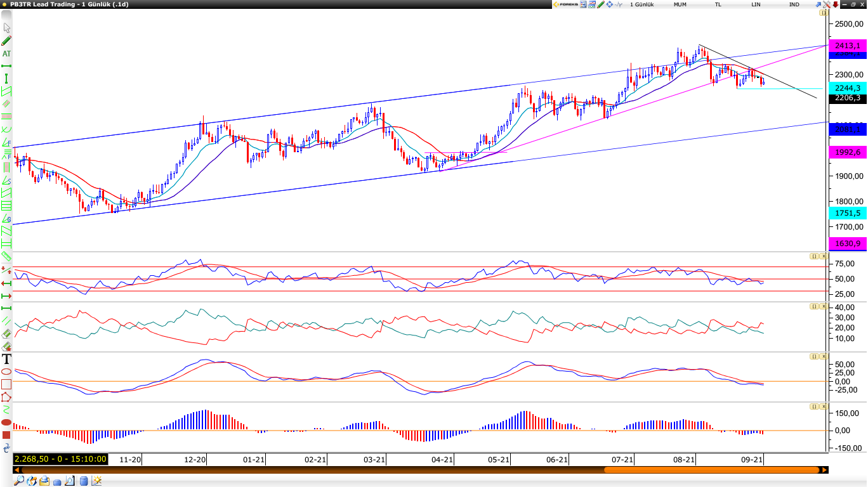
Task: Select the hollow ellipse shape tool
Action: 6,372
